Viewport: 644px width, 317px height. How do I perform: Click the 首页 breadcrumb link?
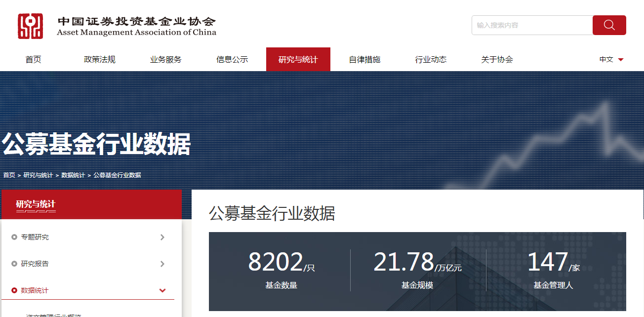click(9, 175)
